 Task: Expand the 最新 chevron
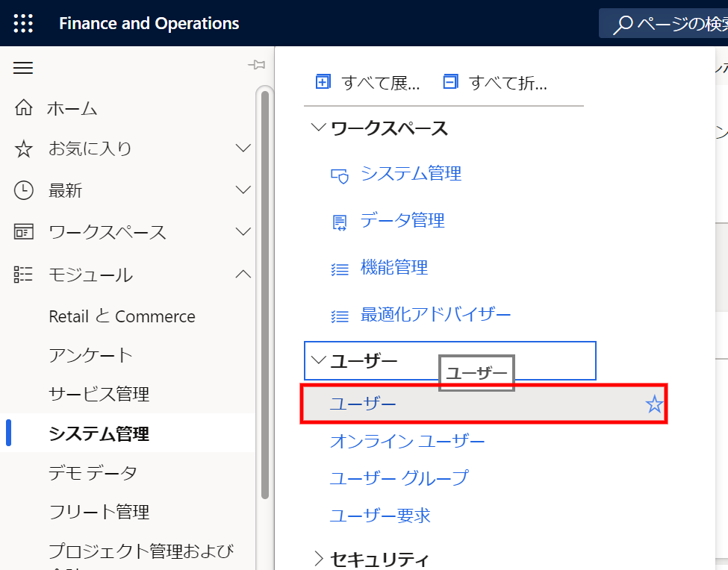coord(243,190)
